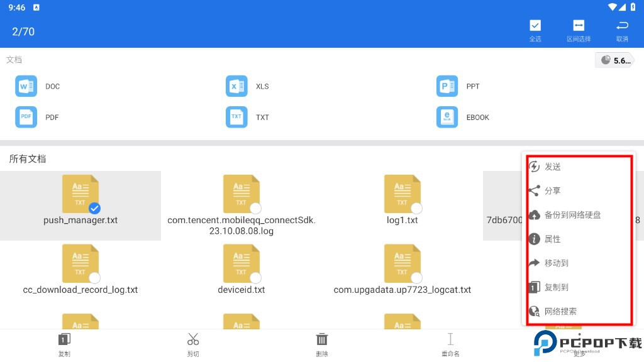Choose Share (分享) in the popup menu
Screen dimensions: 644x362
pos(552,190)
